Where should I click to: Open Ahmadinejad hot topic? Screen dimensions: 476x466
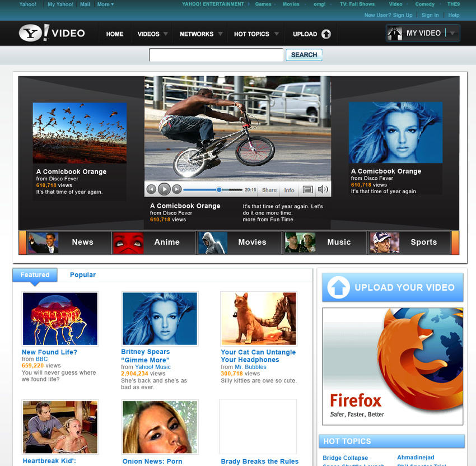point(416,457)
